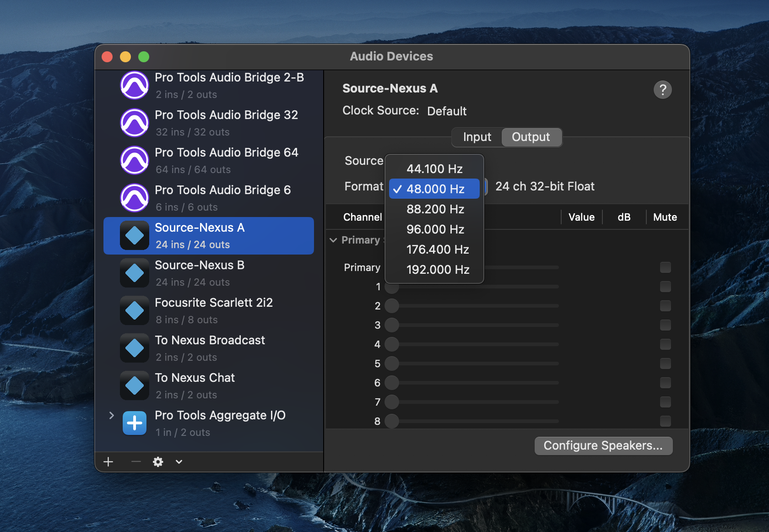
Task: Switch to the Input tab
Action: (477, 137)
